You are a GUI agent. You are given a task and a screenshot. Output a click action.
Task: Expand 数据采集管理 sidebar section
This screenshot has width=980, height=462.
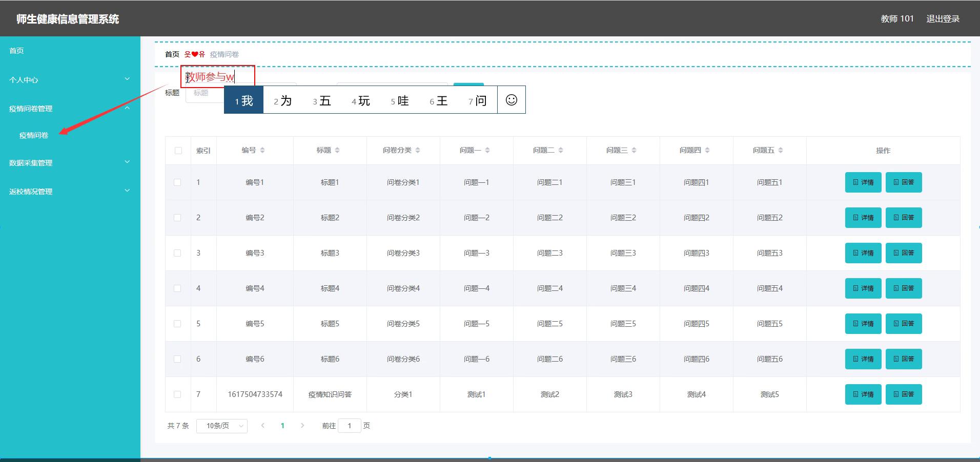(70, 162)
